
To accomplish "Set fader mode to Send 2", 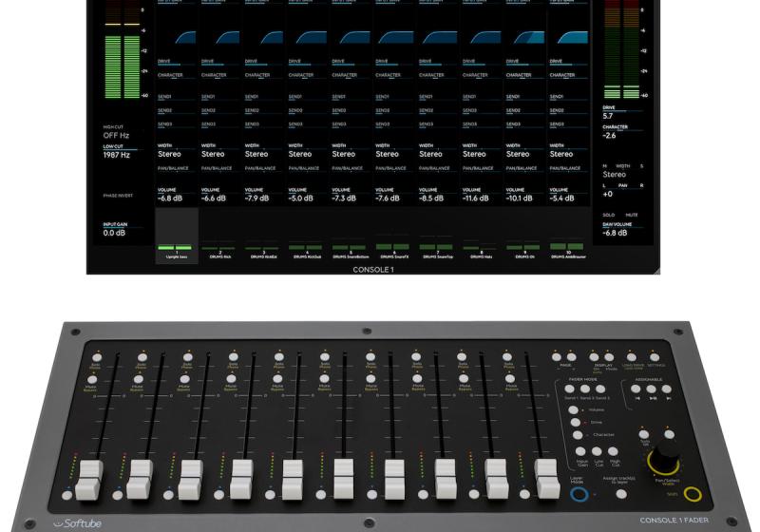I will click(x=585, y=389).
